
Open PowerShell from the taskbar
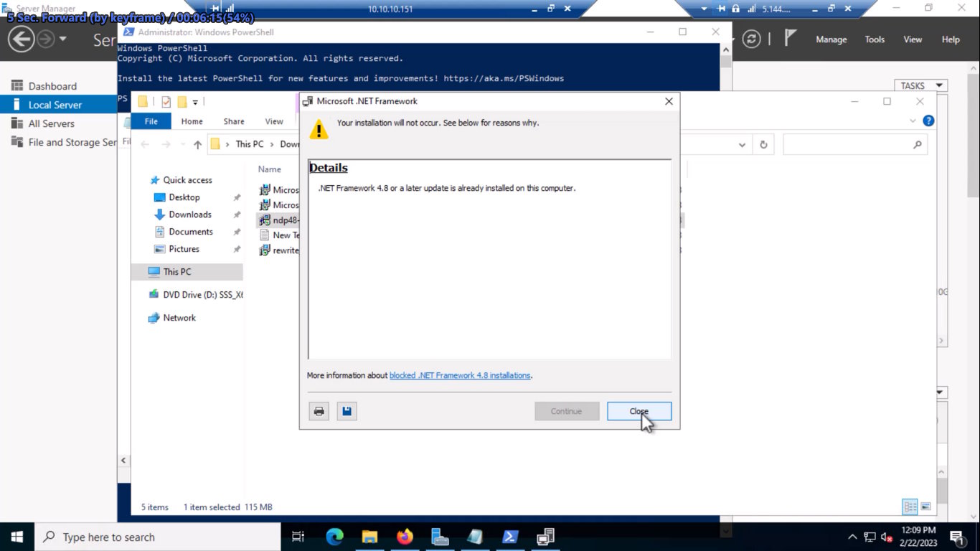[510, 537]
